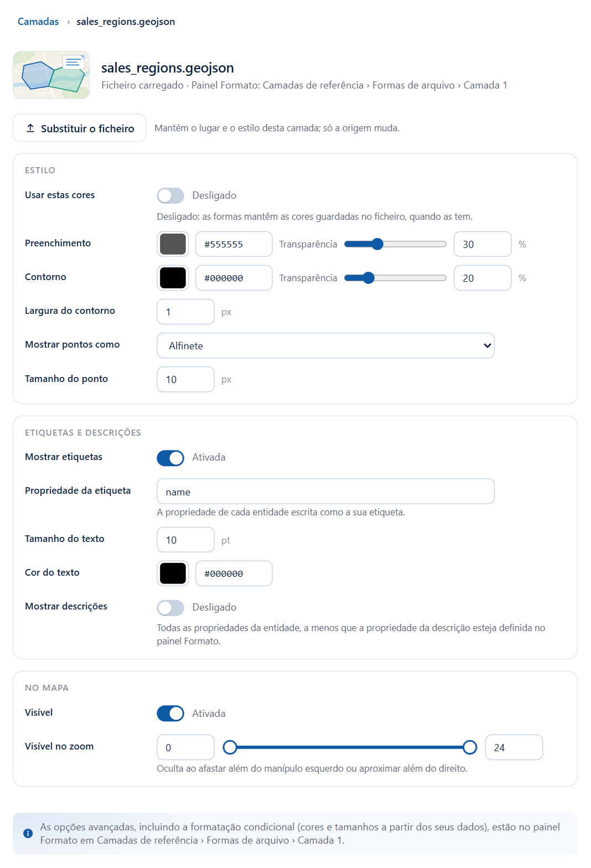Image resolution: width=591 pixels, height=868 pixels.
Task: Go to Camadas breadcrumb link
Action: coord(38,22)
